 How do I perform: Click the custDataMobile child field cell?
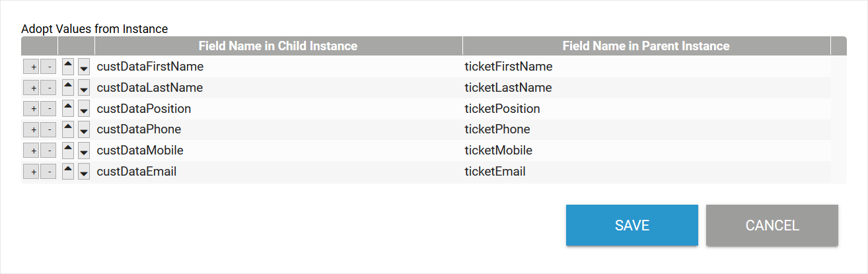tap(140, 151)
